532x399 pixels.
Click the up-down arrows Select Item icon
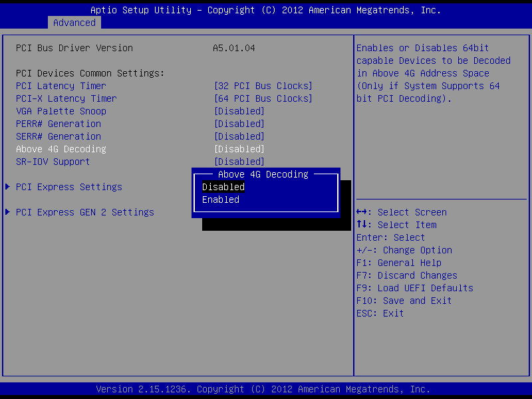pos(362,225)
